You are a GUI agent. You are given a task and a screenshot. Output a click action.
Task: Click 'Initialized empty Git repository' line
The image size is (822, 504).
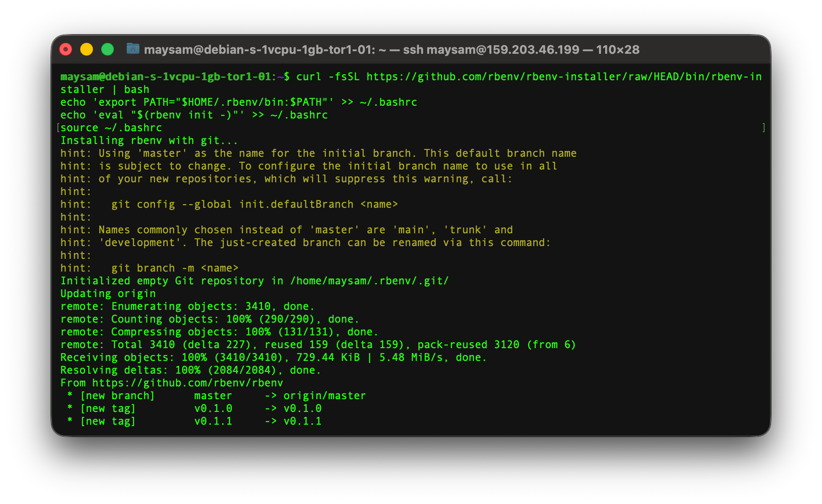coord(255,281)
